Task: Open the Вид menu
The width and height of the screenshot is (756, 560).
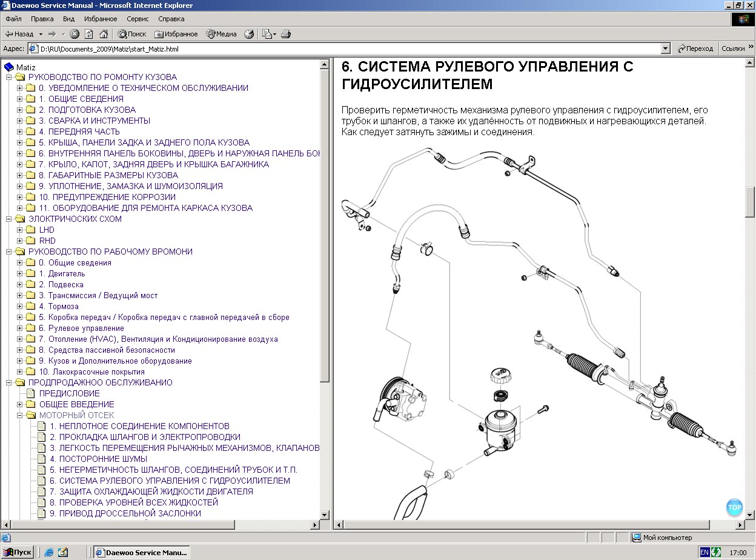Action: [68, 19]
